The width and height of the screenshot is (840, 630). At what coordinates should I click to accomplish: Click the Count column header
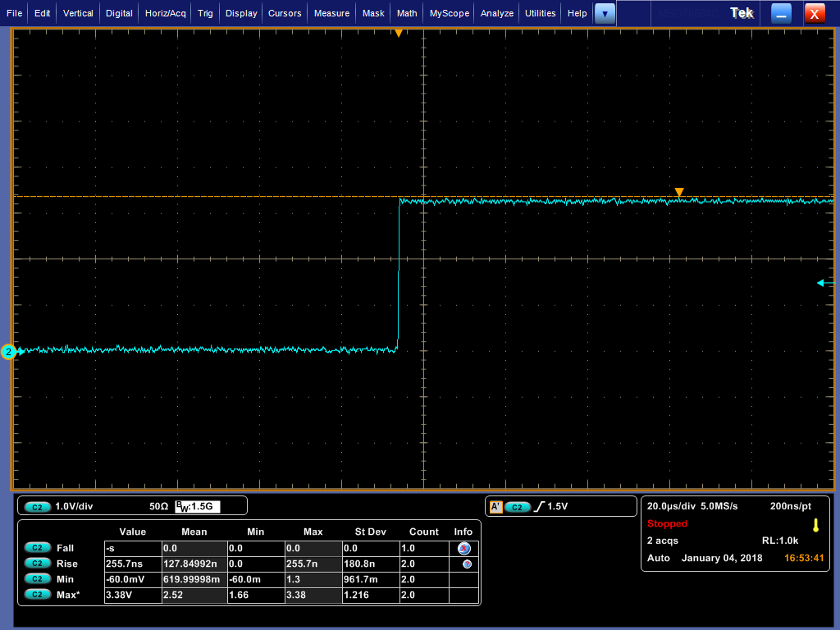coord(424,532)
